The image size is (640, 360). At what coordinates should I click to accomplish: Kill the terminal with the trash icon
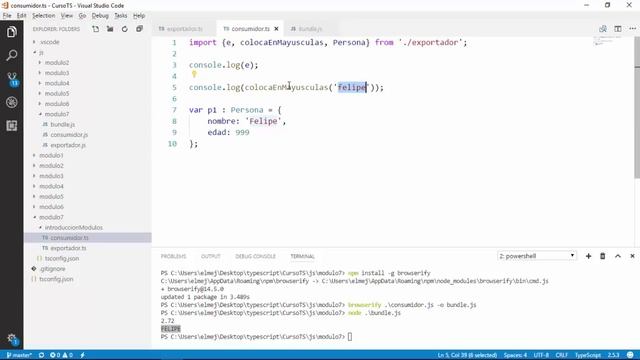pyautogui.click(x=602, y=256)
